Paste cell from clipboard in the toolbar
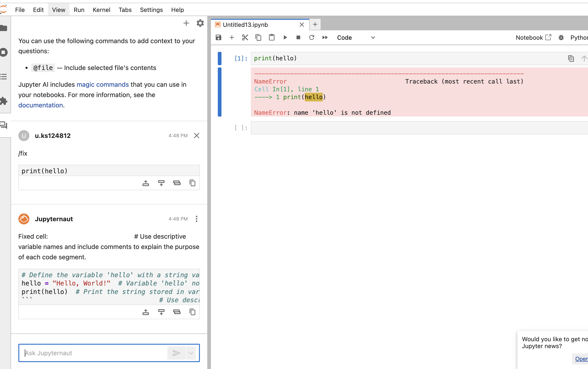The width and height of the screenshot is (588, 369). tap(272, 38)
